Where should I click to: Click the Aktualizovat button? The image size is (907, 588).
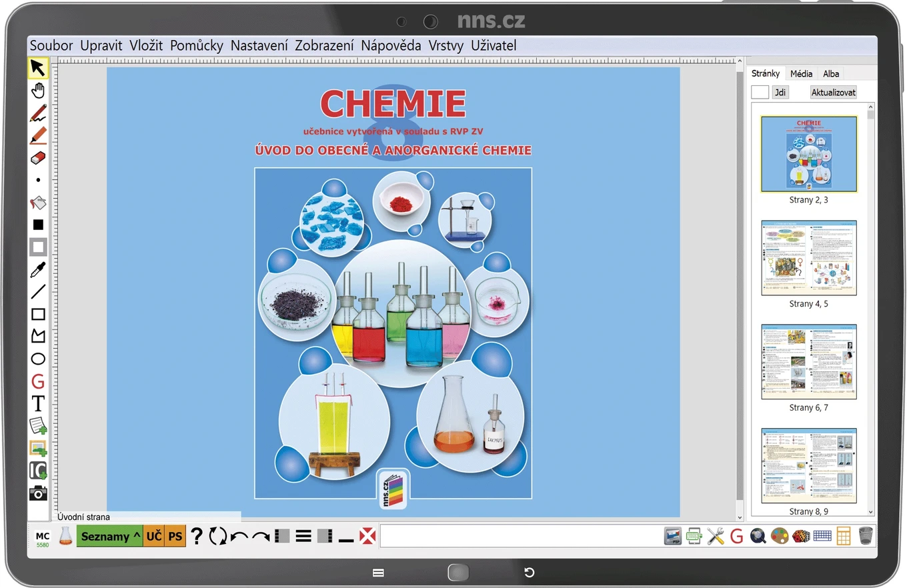pyautogui.click(x=833, y=93)
